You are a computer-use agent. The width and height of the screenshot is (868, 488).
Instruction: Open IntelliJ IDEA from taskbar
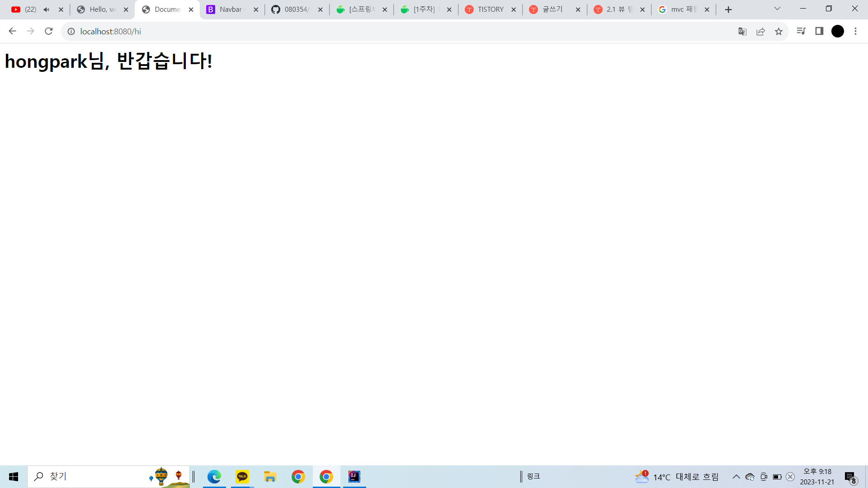coord(354,476)
